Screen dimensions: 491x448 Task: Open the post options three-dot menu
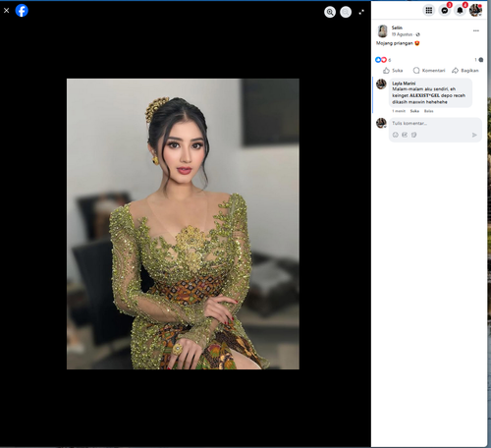[x=476, y=30]
